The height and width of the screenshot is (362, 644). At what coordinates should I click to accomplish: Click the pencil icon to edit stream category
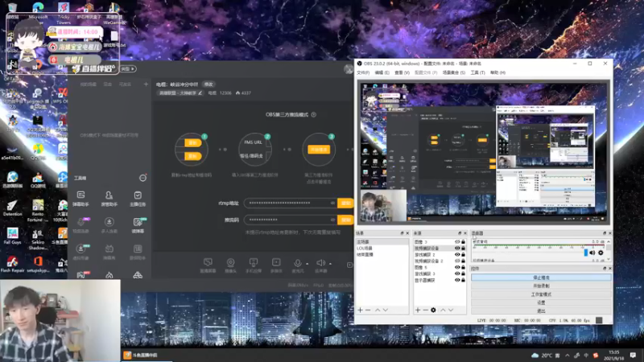[200, 93]
